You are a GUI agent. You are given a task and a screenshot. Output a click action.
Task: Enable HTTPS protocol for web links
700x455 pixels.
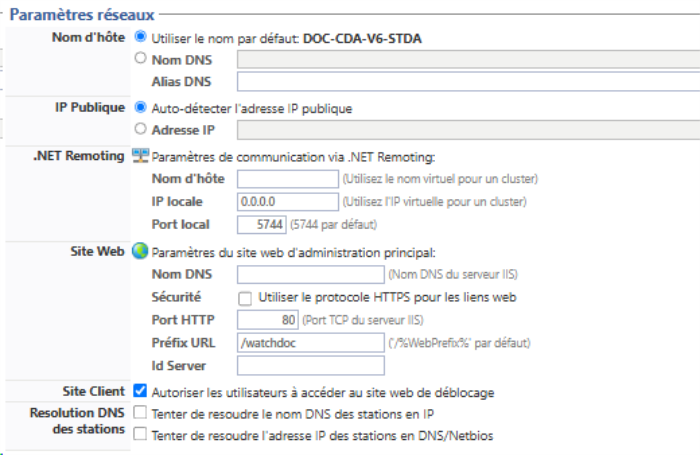pyautogui.click(x=245, y=298)
